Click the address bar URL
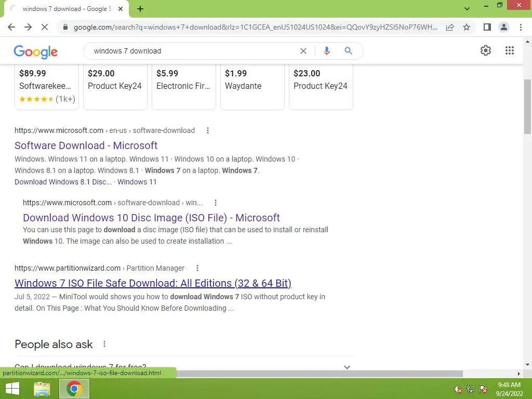The height and width of the screenshot is (399, 532). coord(255,27)
